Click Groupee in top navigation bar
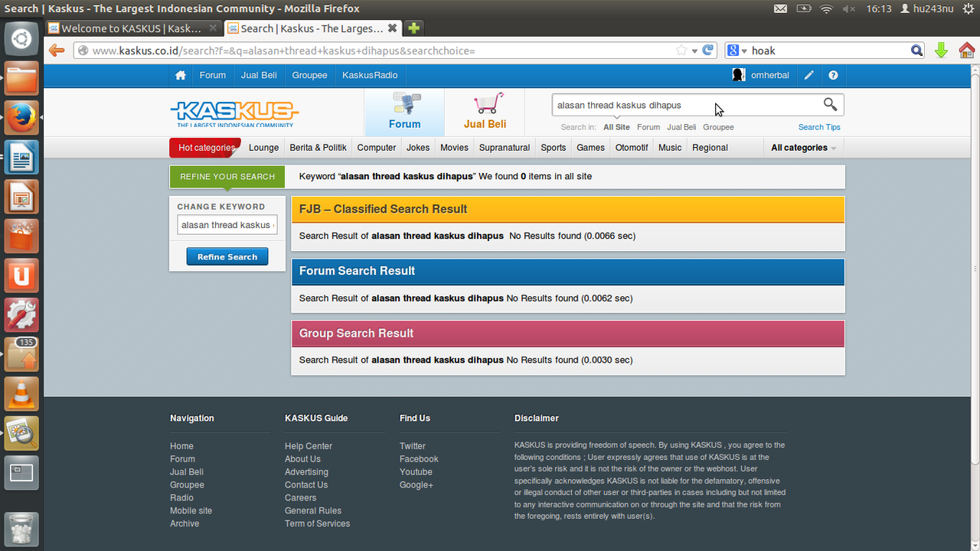980x551 pixels. (x=309, y=75)
